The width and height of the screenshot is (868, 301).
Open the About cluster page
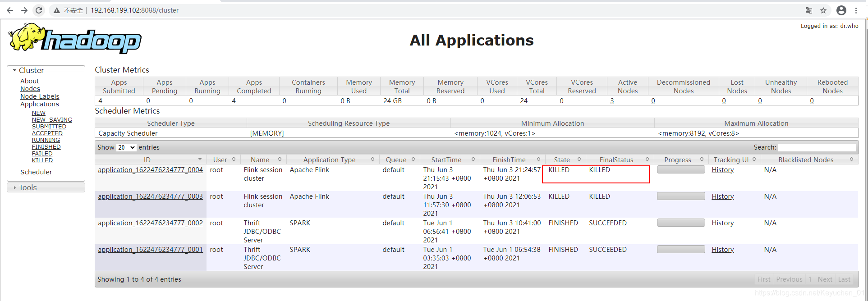[x=30, y=81]
